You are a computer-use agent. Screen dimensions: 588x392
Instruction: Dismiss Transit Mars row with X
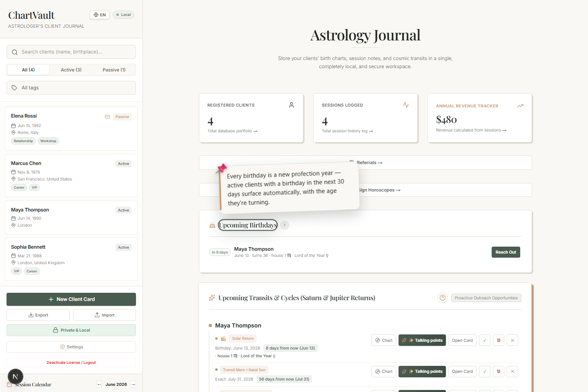click(512, 372)
